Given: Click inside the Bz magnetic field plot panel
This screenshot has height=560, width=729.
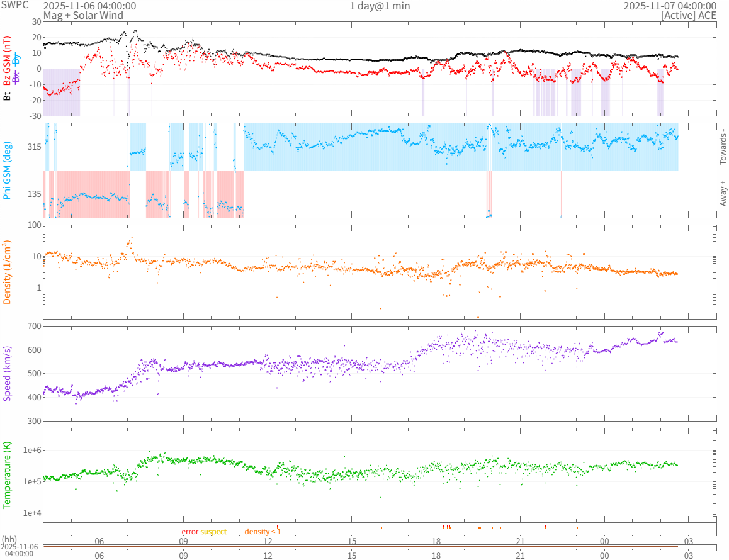Looking at the screenshot, I should pos(380,69).
